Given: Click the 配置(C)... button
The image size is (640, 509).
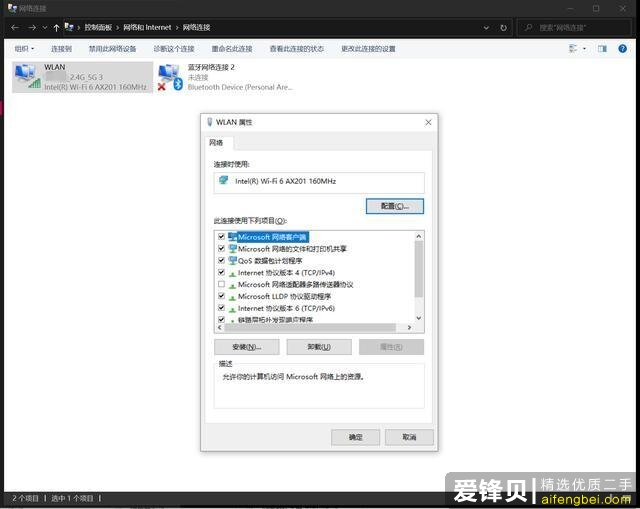Looking at the screenshot, I should coord(395,206).
